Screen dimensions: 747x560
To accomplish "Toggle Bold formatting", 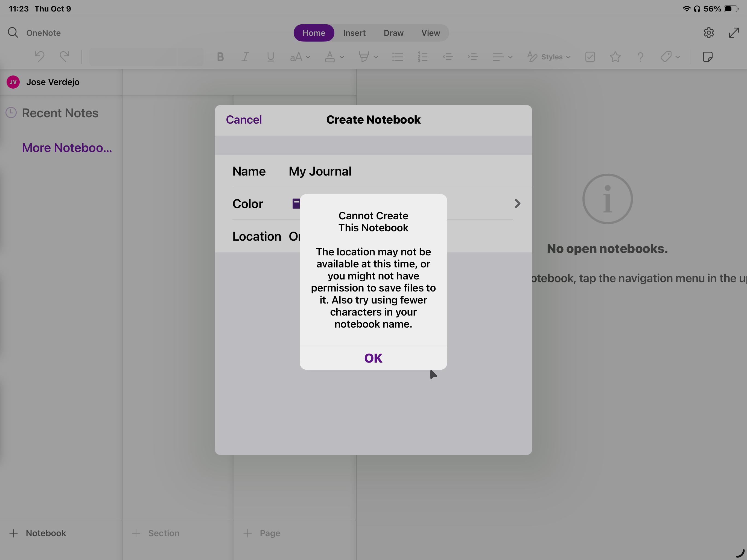I will click(220, 57).
